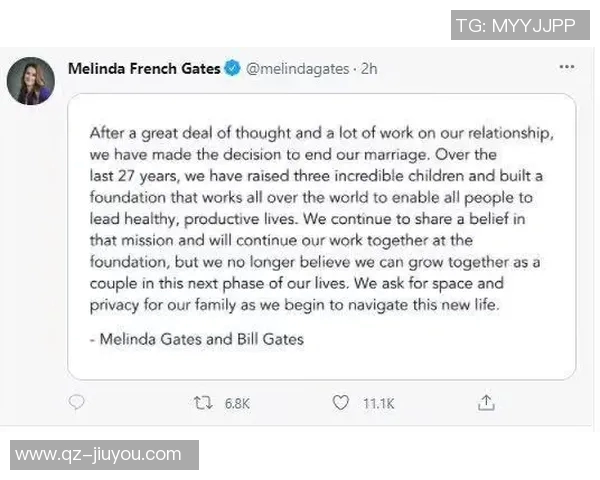View the 6.8K retweet count
The height and width of the screenshot is (480, 600).
pos(237,404)
